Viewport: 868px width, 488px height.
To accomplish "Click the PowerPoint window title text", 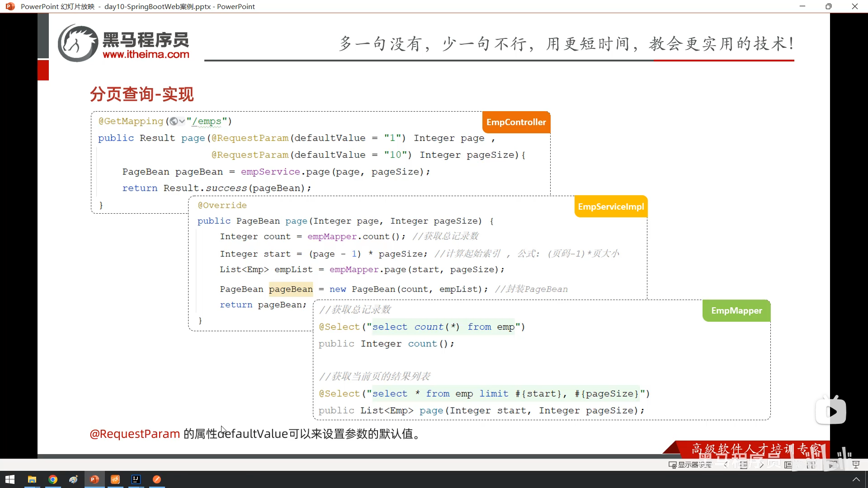I will pos(138,6).
